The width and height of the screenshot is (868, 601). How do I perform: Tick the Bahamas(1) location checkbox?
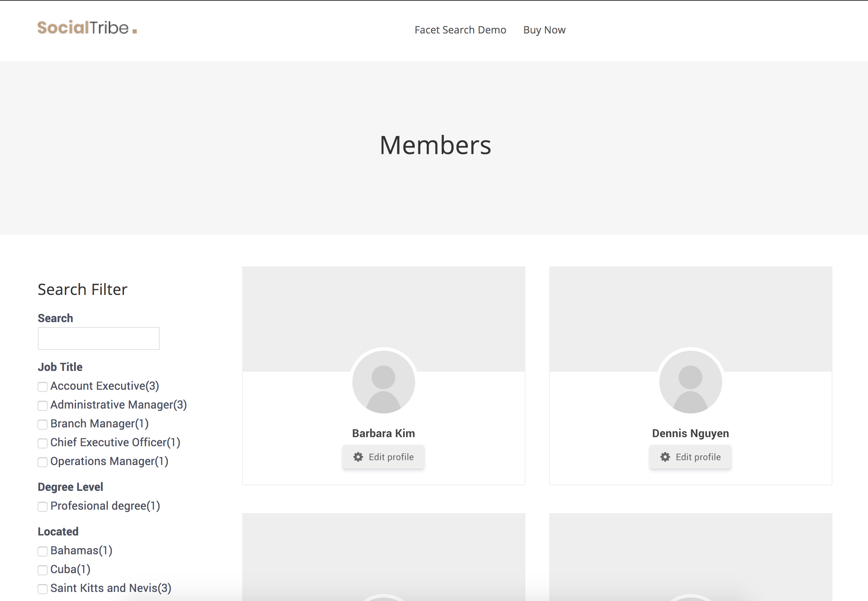[x=43, y=551]
